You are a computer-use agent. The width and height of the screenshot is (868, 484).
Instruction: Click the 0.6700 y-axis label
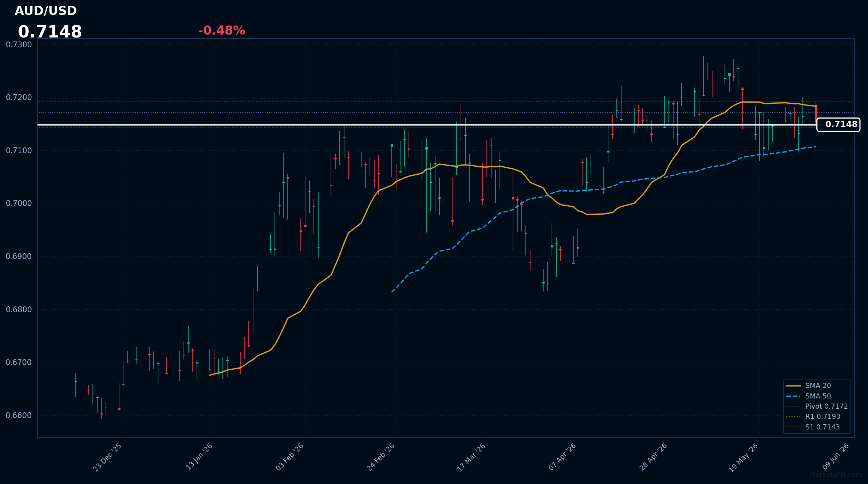pos(19,362)
